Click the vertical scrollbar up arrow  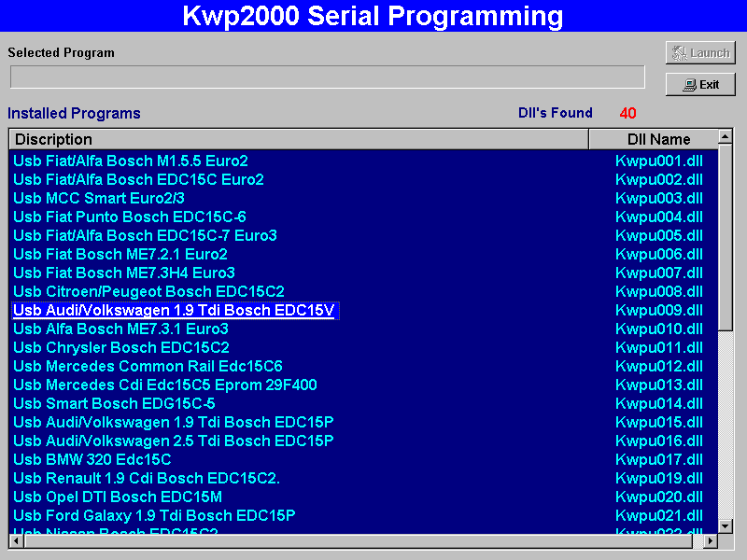726,136
